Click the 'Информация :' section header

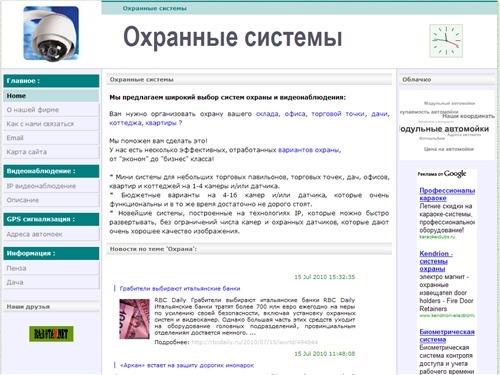point(51,253)
